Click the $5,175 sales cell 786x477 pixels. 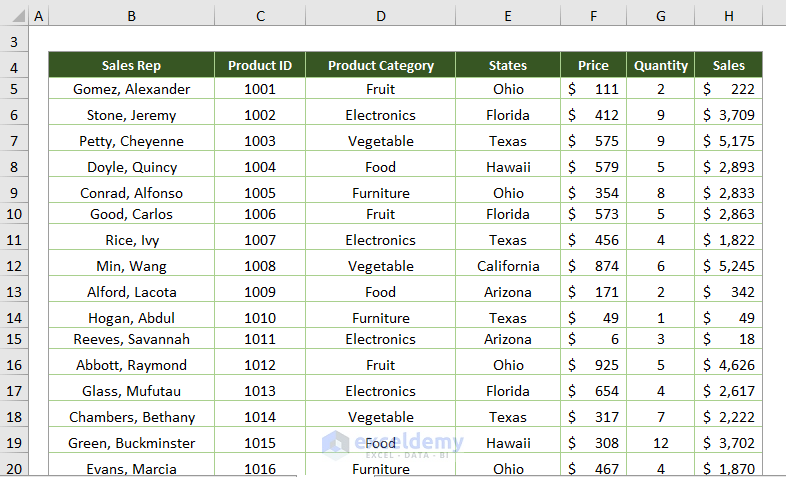[728, 141]
